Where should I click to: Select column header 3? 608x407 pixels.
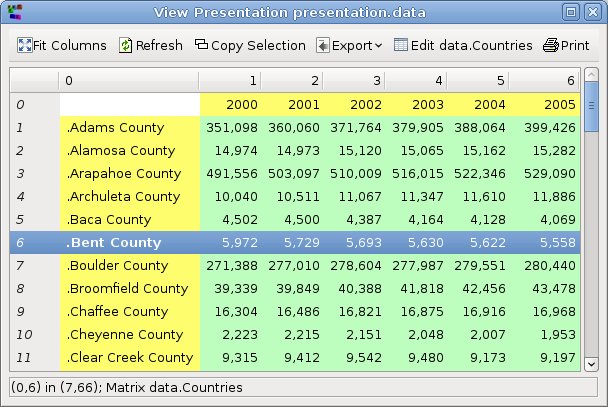(354, 81)
